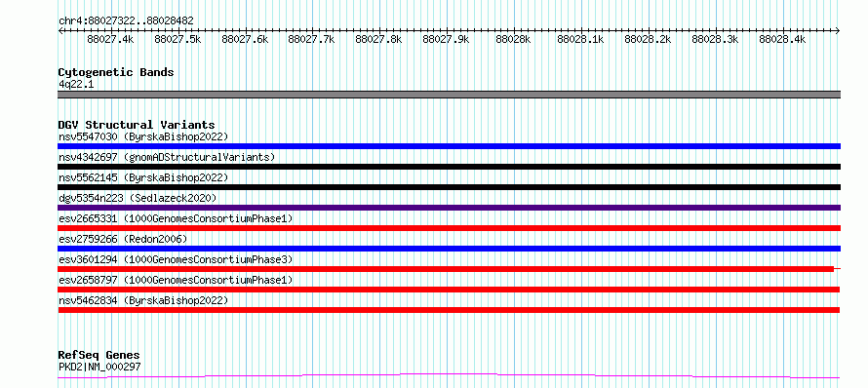
Task: Click the 88028.1k ruler position
Action: coord(580,39)
